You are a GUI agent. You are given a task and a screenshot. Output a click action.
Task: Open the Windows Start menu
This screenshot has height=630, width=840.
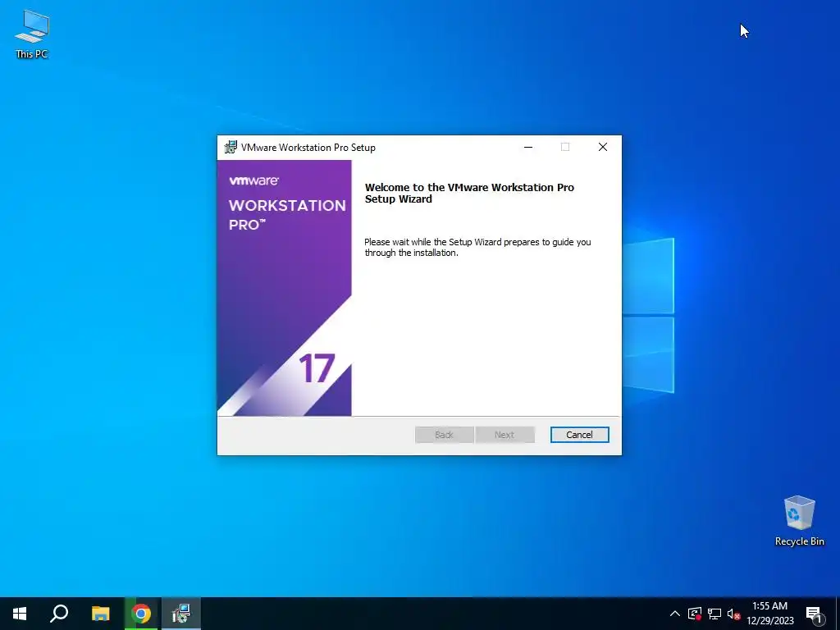(20, 614)
